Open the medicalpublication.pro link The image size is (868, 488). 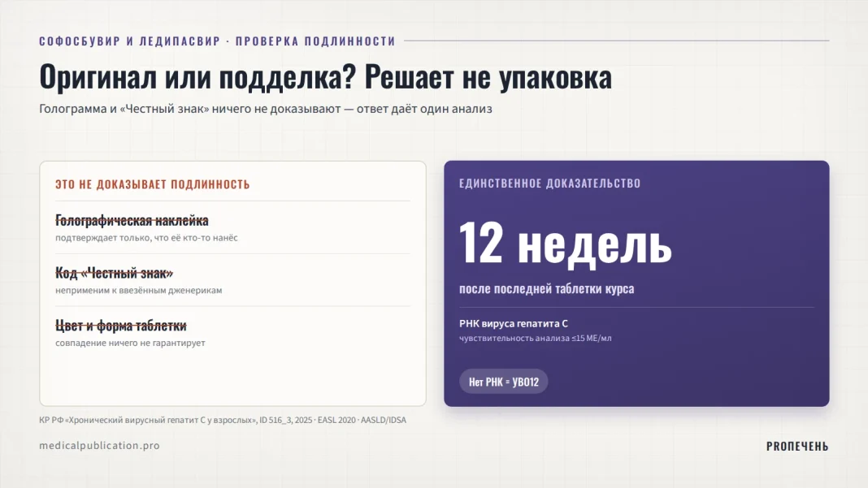(x=100, y=446)
